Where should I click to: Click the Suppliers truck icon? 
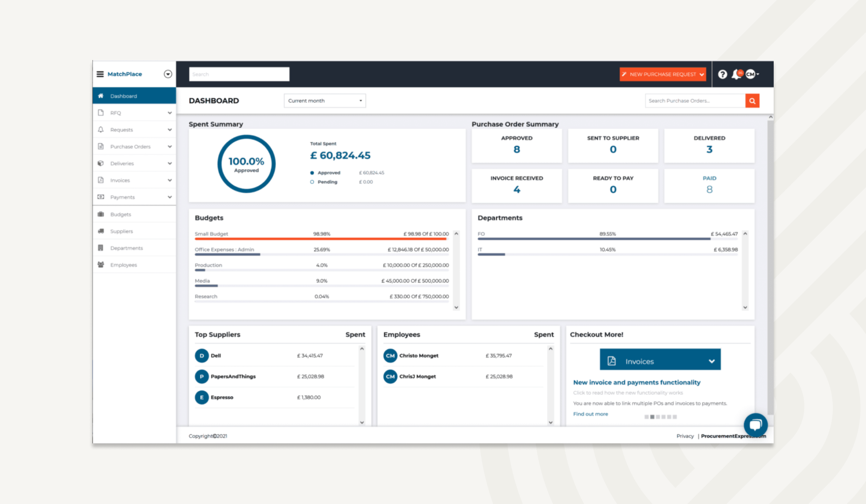click(101, 231)
